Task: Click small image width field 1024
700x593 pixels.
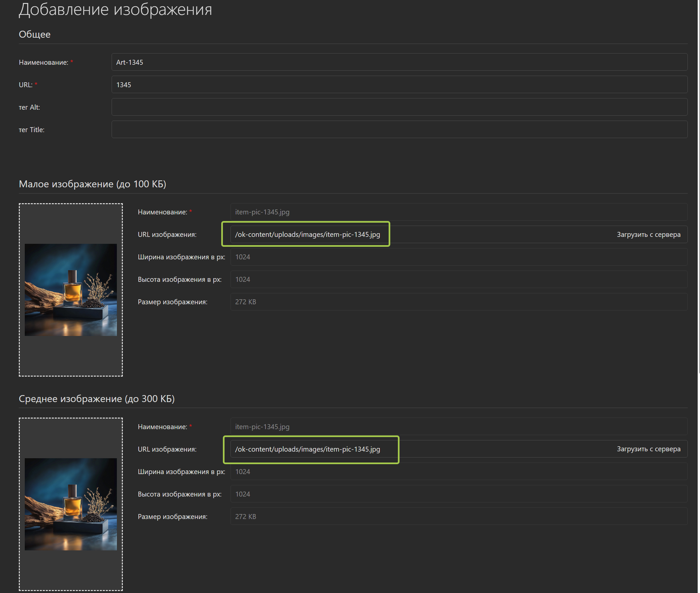Action: pyautogui.click(x=458, y=257)
